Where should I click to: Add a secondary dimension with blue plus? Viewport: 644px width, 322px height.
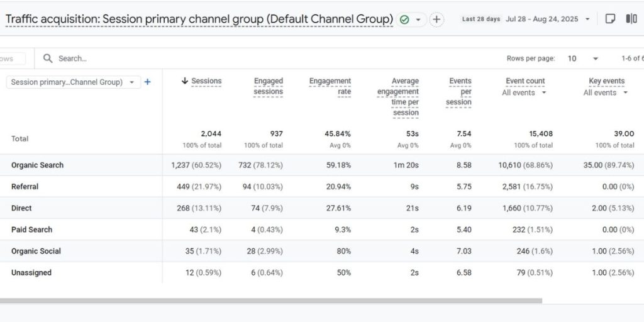[148, 82]
